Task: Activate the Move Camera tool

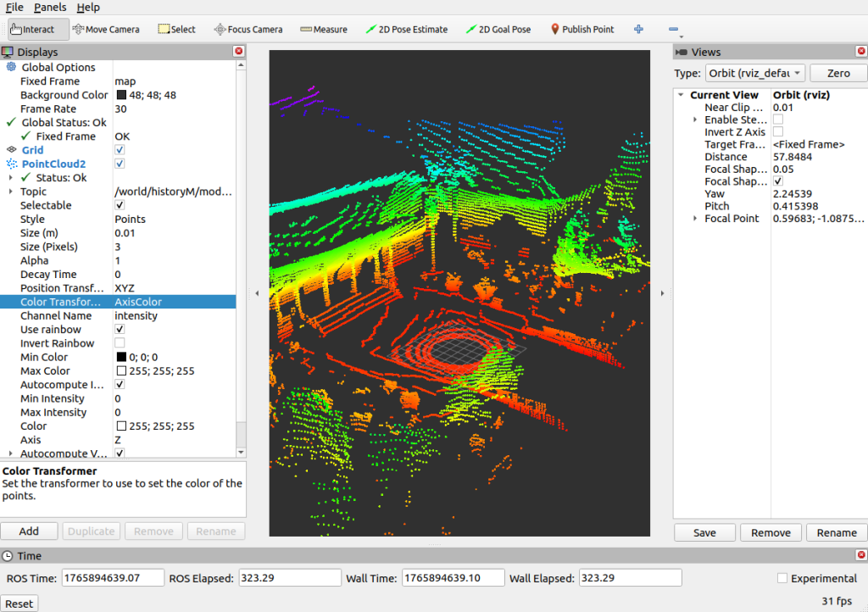Action: coord(106,29)
